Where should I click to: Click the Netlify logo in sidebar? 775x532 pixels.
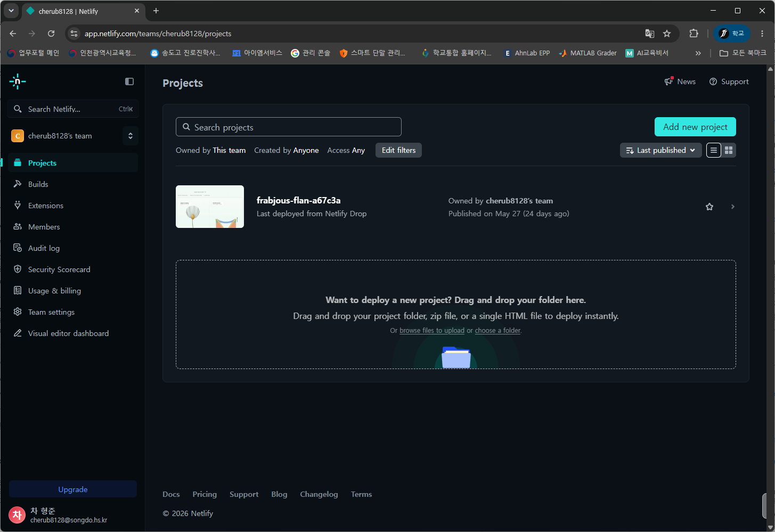coord(18,81)
